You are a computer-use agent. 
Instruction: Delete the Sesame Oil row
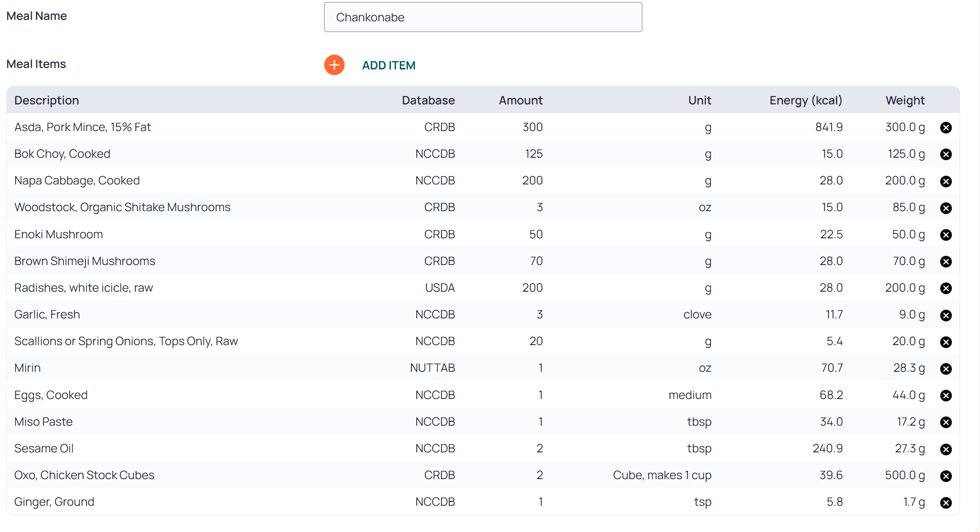pos(946,449)
